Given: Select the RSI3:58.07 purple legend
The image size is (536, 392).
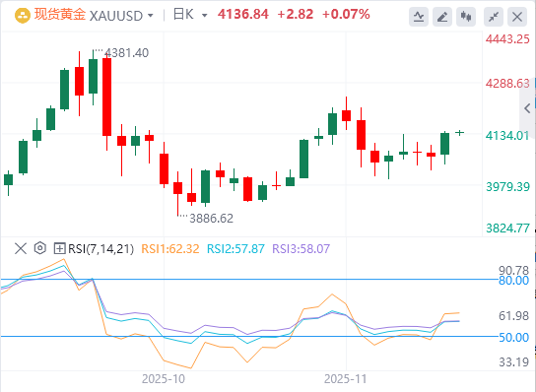Looking at the screenshot, I should pyautogui.click(x=301, y=249).
